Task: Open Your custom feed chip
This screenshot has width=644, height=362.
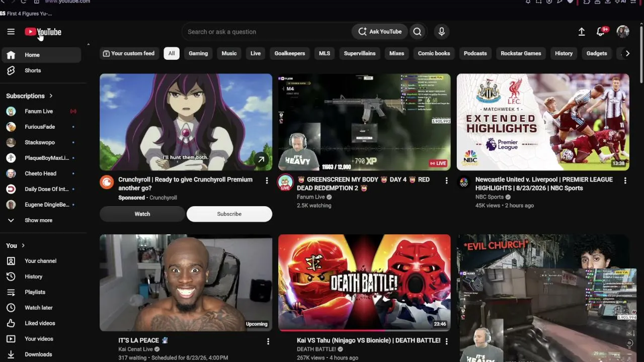Action: click(x=129, y=53)
